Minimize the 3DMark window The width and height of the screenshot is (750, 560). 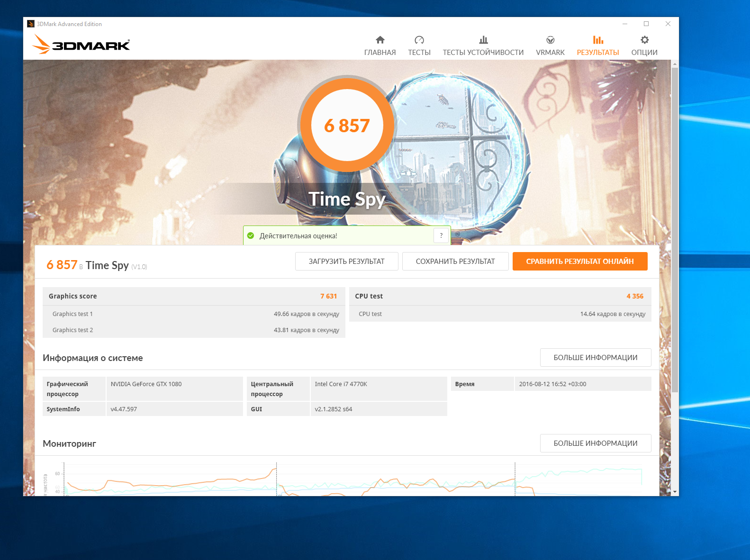point(625,24)
